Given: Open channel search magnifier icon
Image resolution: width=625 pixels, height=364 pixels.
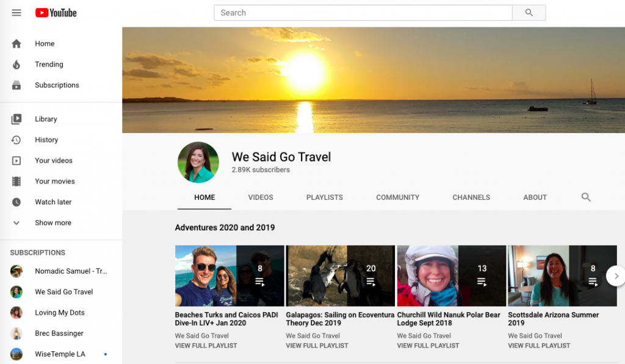Looking at the screenshot, I should (x=585, y=197).
